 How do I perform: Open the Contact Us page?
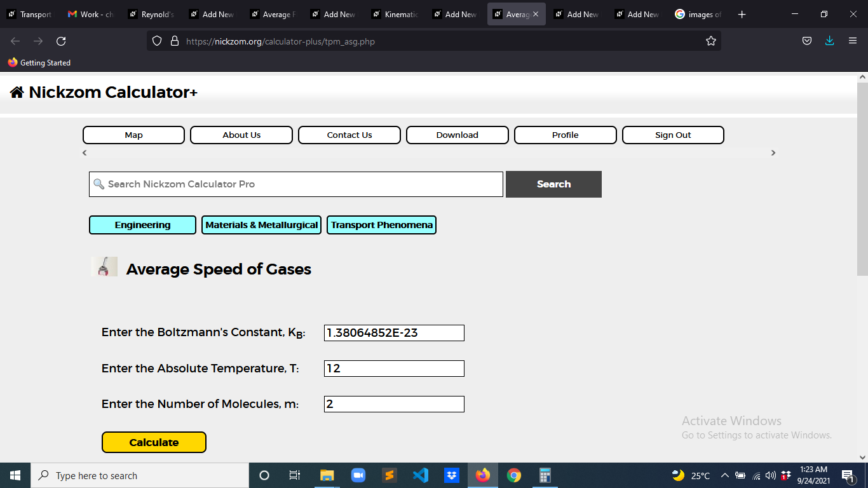coord(349,135)
